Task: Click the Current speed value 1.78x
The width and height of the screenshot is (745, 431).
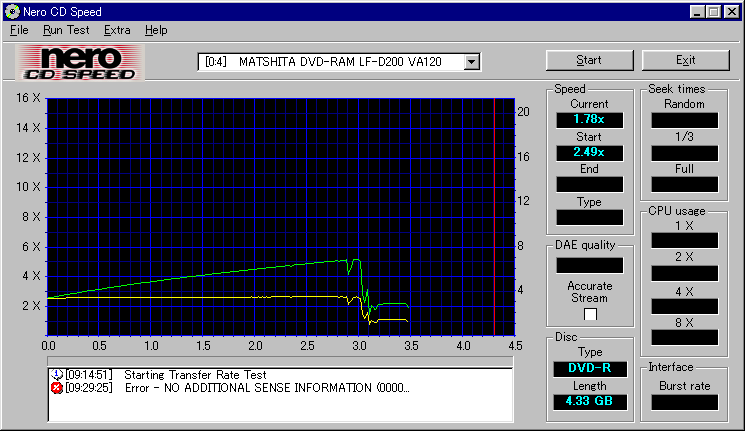Action: 589,119
